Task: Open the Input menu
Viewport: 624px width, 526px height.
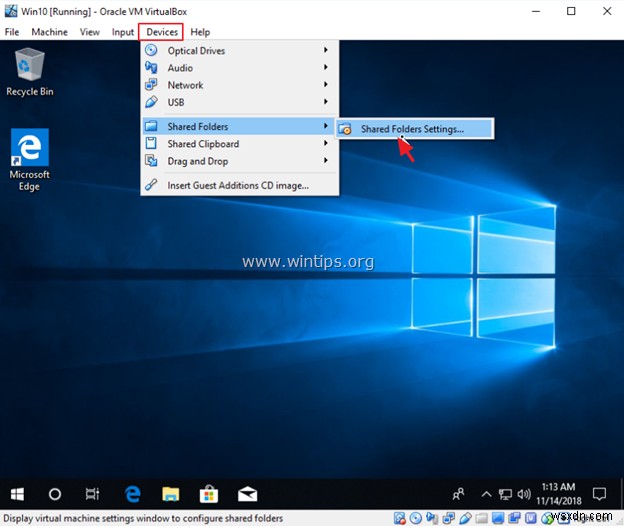Action: point(123,32)
